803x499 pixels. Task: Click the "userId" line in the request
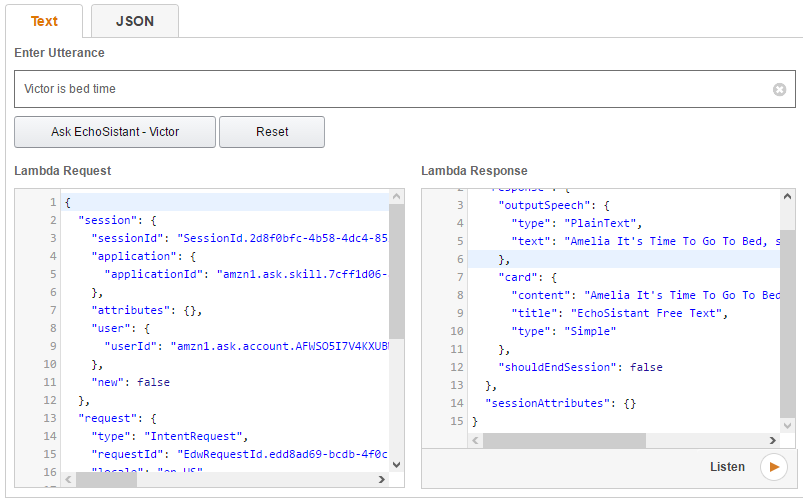(246, 346)
